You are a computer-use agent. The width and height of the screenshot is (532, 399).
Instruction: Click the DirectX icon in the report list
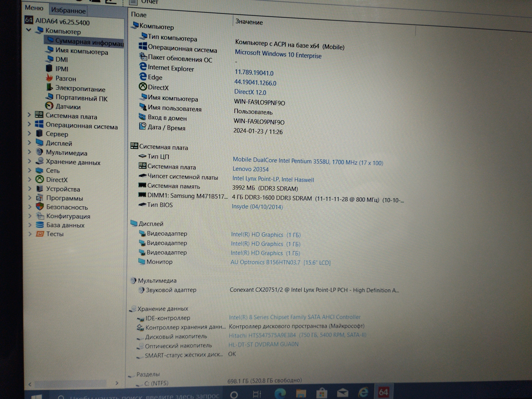pos(143,86)
